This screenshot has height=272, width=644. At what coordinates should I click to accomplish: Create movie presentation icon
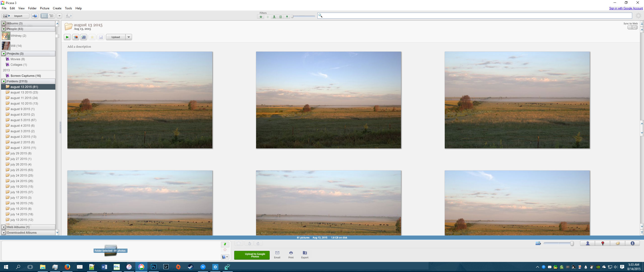click(84, 37)
